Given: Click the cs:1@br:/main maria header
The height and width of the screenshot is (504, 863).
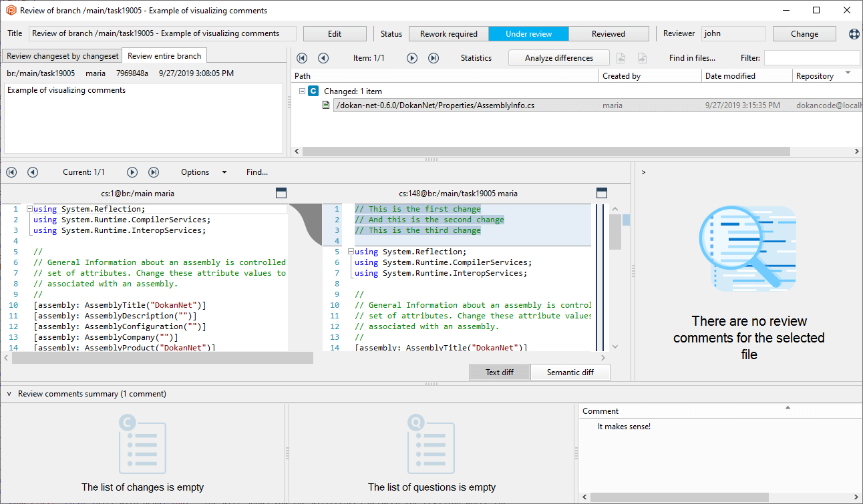Looking at the screenshot, I should pyautogui.click(x=138, y=194).
